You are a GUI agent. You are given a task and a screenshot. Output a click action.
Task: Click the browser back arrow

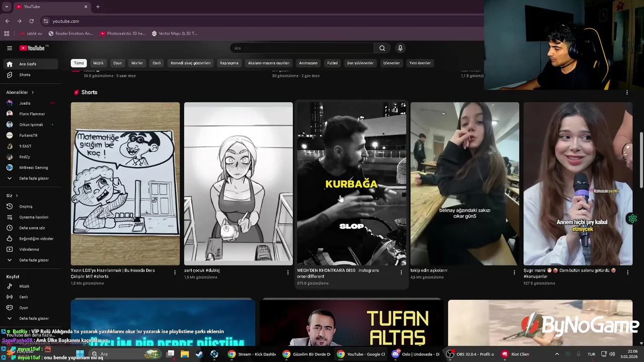(x=8, y=21)
